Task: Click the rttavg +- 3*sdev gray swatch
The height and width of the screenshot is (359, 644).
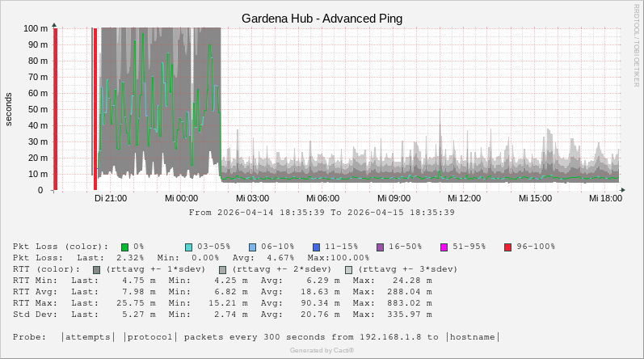Action: pos(348,269)
